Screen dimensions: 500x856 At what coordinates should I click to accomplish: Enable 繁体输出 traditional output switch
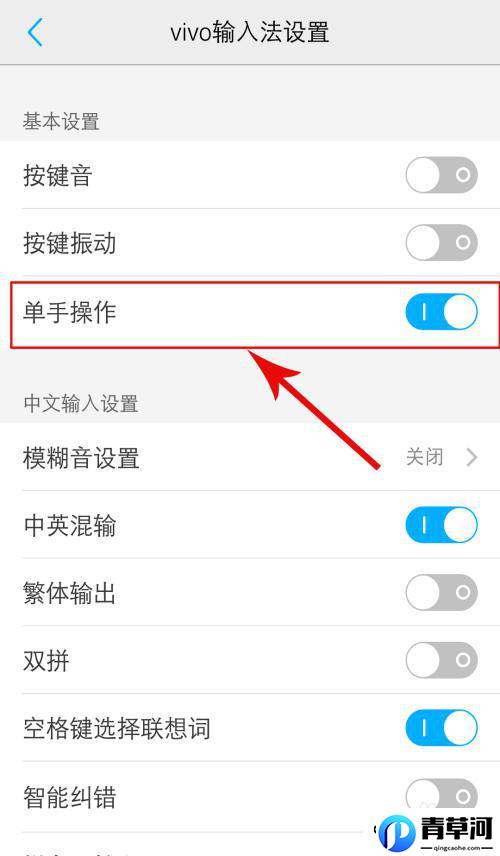click(441, 592)
